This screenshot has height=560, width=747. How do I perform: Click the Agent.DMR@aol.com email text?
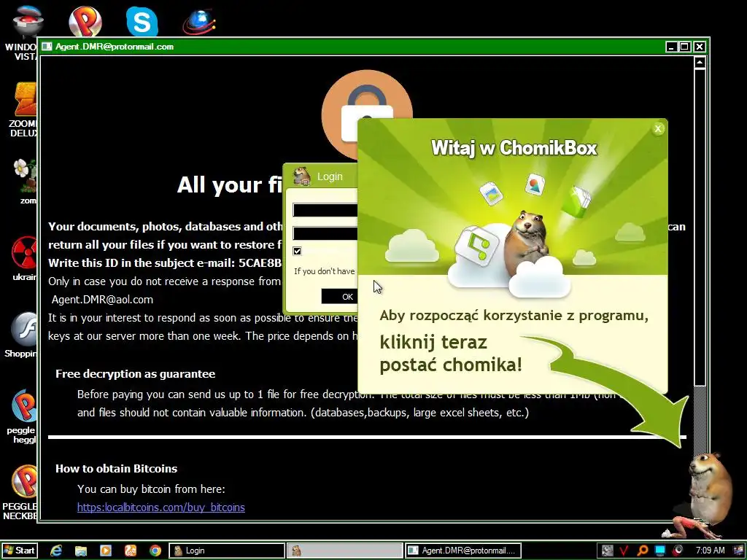(x=102, y=300)
